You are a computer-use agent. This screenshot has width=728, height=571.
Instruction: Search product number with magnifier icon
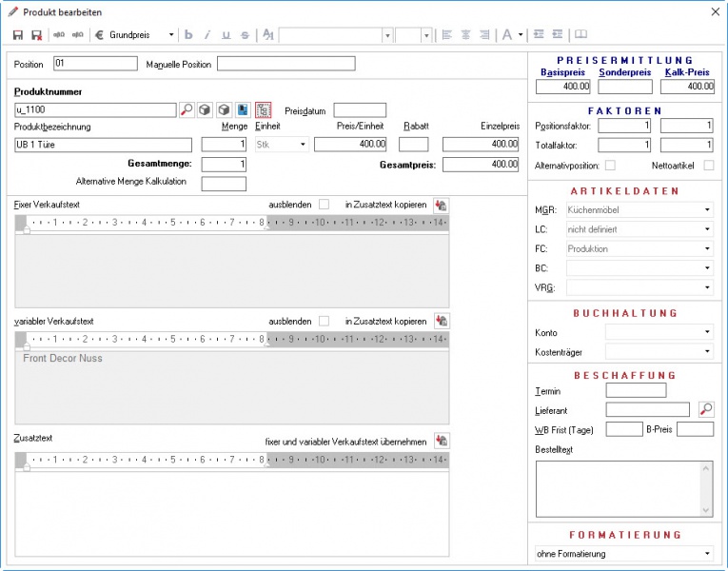(187, 110)
